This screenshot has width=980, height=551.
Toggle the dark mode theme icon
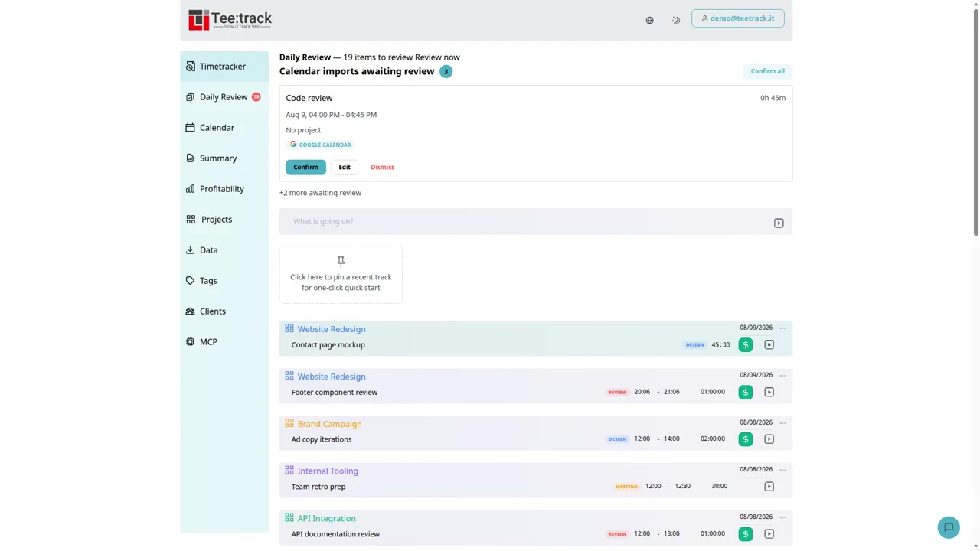[676, 21]
